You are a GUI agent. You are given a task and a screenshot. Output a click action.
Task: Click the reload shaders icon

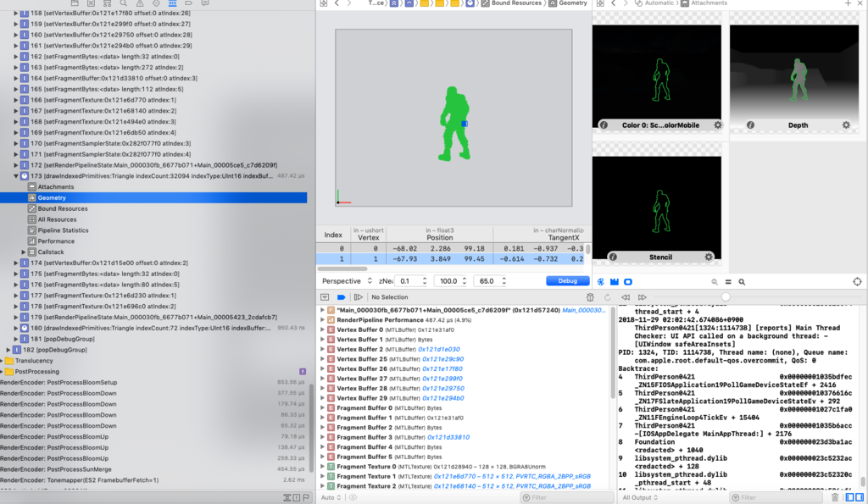(x=607, y=297)
